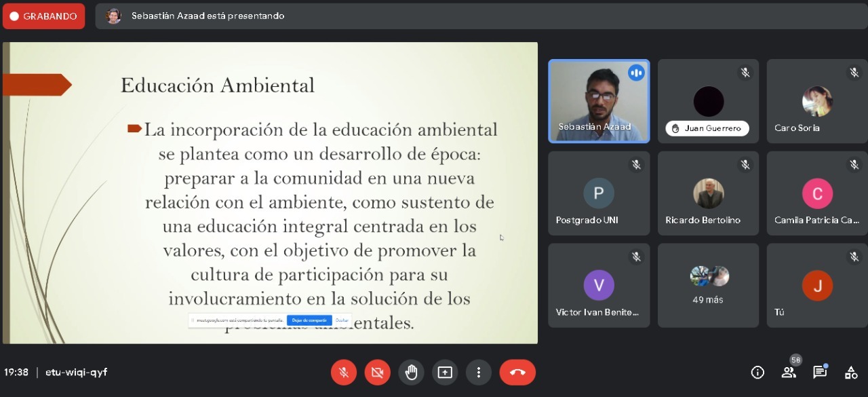Open the meeting details info icon

coord(757,372)
